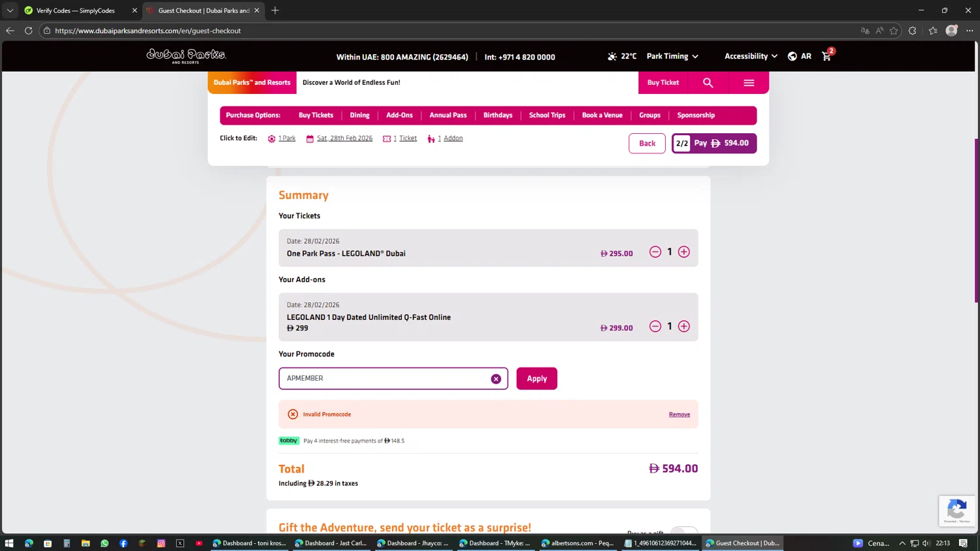The height and width of the screenshot is (551, 980).
Task: Open Birthdays purchase option
Action: click(x=498, y=116)
